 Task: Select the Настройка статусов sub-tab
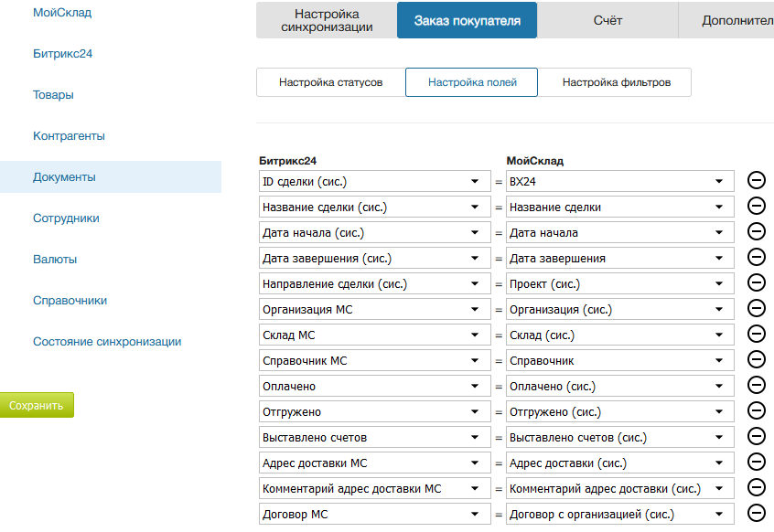coord(330,82)
